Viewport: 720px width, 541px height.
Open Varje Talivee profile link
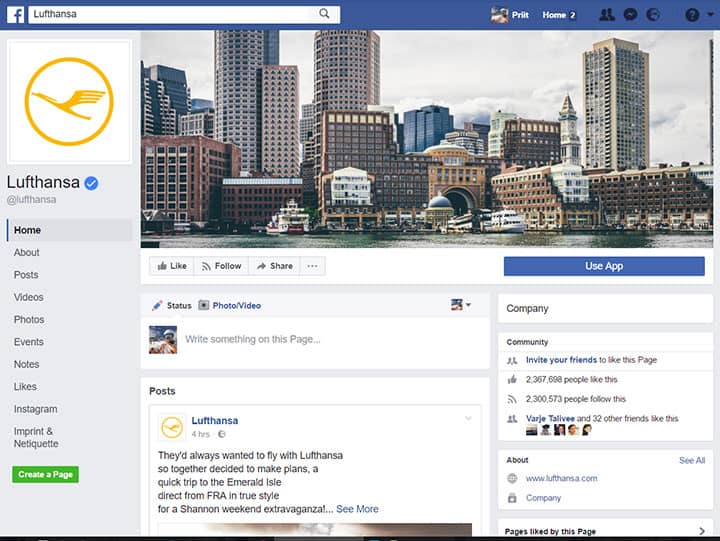coord(550,419)
